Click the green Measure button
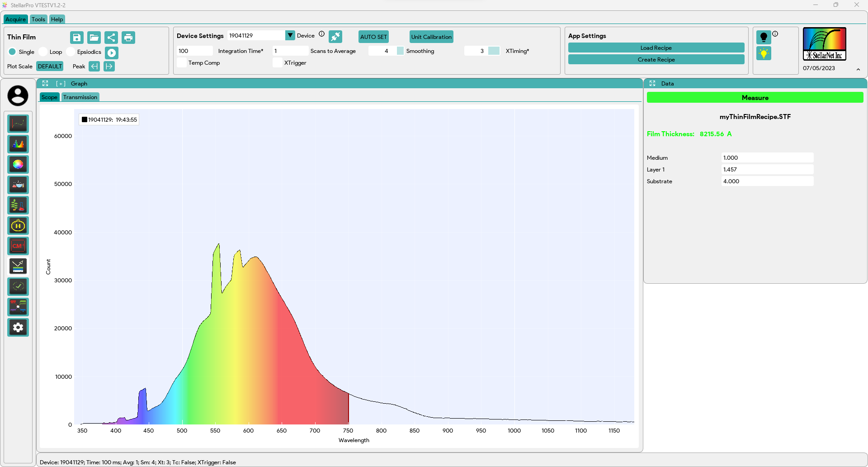The height and width of the screenshot is (467, 868). (755, 98)
